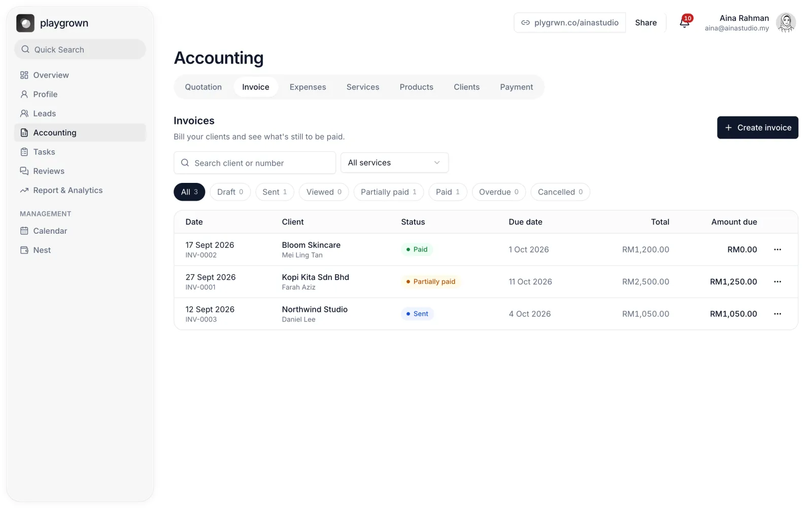Image resolution: width=812 pixels, height=508 pixels.
Task: Open the Leads section
Action: click(x=80, y=114)
